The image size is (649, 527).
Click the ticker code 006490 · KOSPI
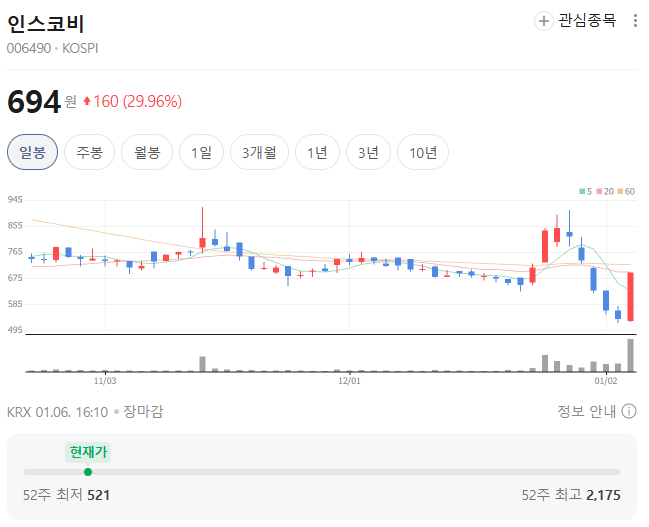53,48
